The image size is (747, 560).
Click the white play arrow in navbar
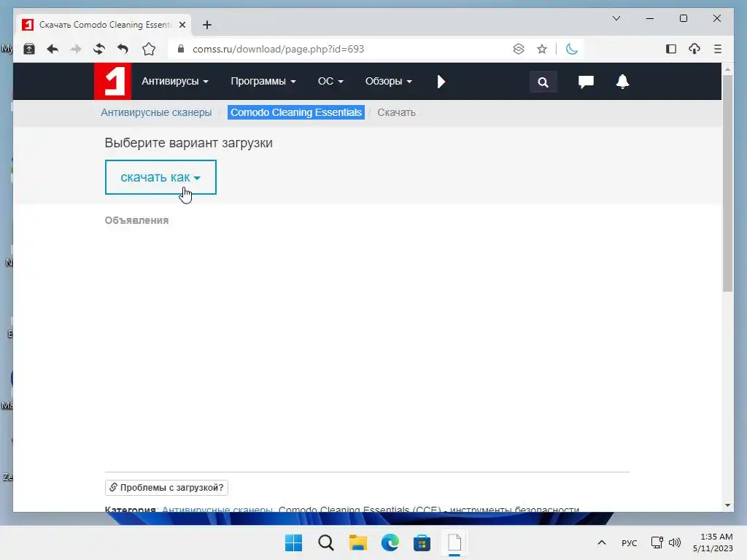(441, 82)
